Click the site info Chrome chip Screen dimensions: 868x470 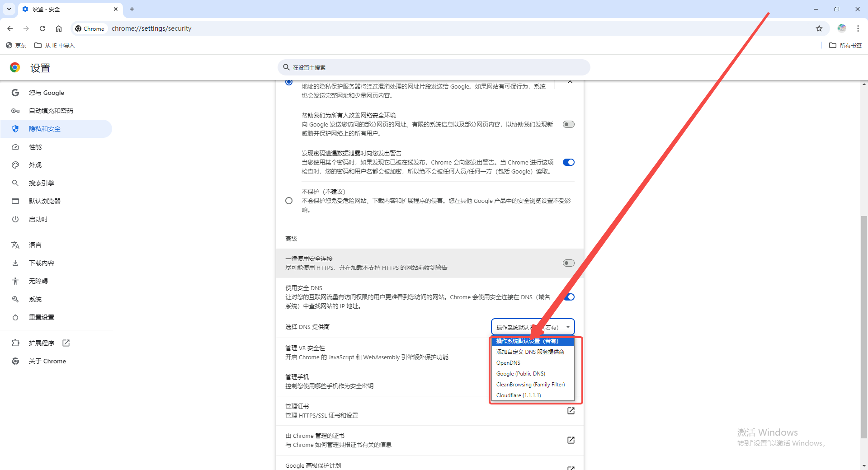pos(90,28)
